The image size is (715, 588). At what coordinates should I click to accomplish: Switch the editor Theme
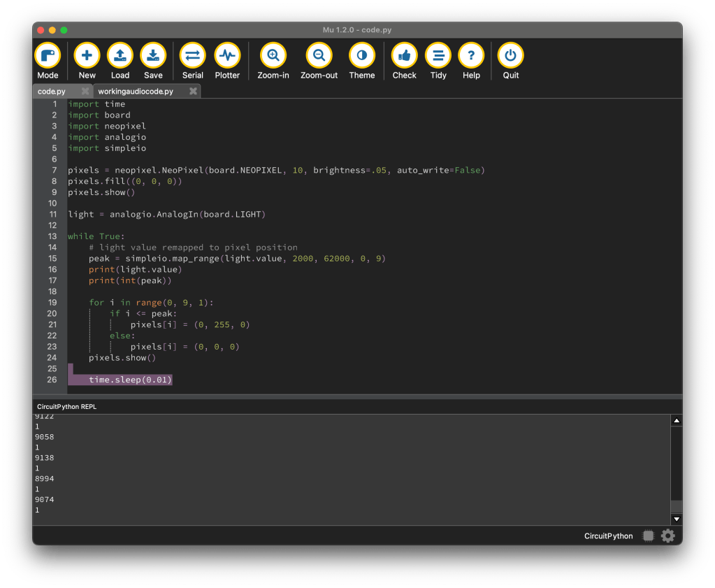361,56
